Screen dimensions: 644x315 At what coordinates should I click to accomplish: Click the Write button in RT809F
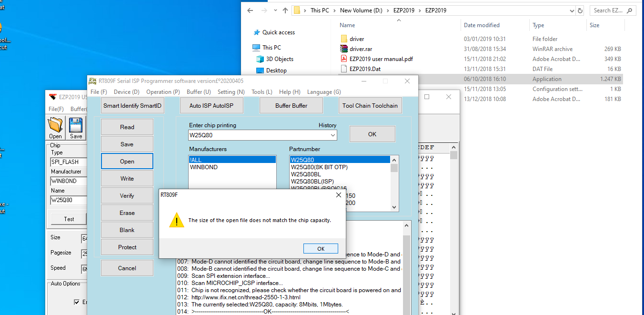pyautogui.click(x=127, y=179)
